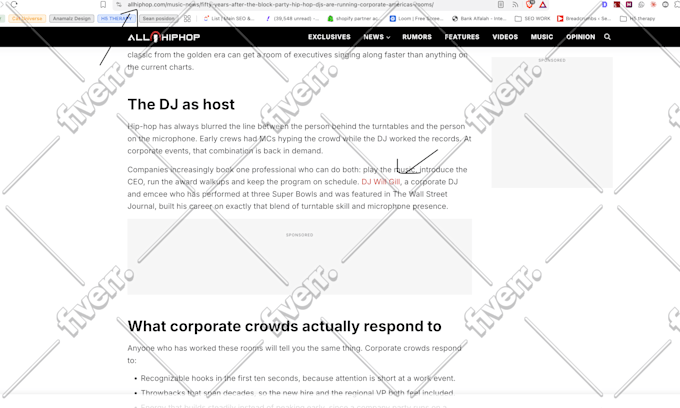Open the Sean posidon tab group
Screen dimensions: 680x408
[x=158, y=19]
